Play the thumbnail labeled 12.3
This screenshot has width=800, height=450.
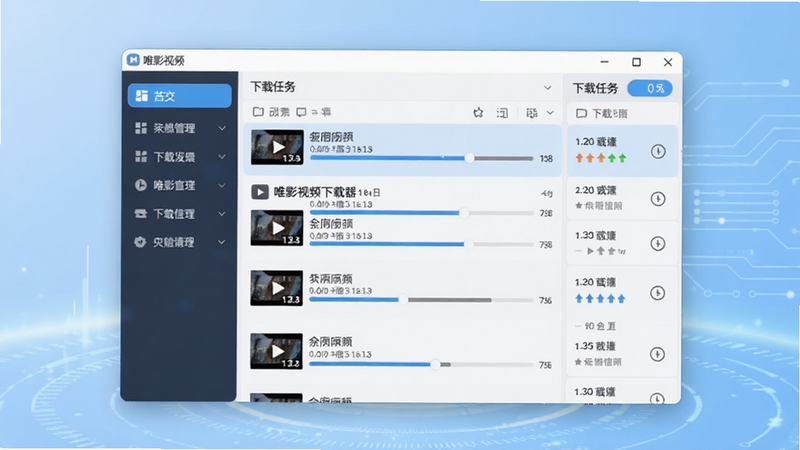point(277,228)
